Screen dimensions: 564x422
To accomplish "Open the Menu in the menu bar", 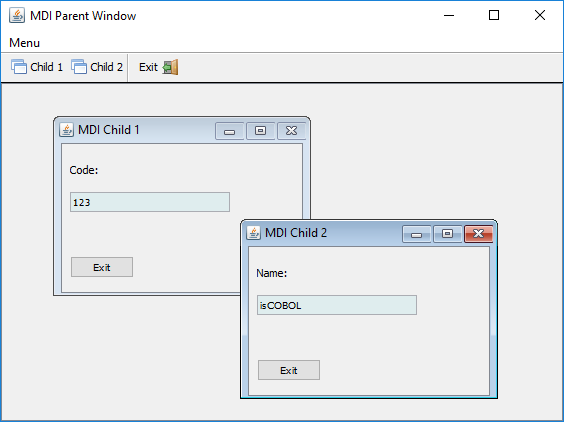I will [x=24, y=43].
